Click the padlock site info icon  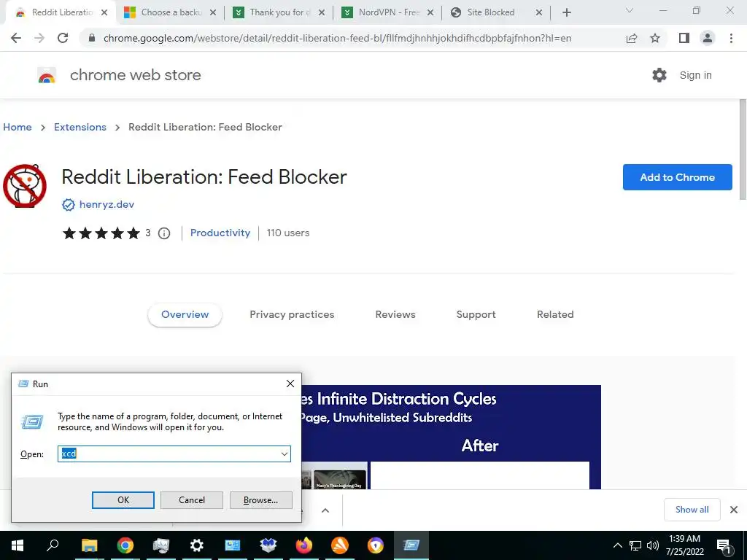[x=92, y=38]
